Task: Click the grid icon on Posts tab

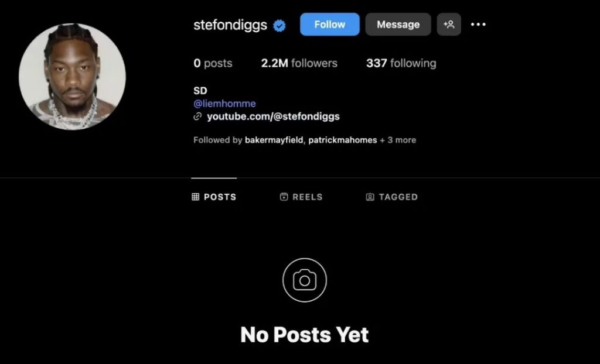Action: [x=196, y=197]
